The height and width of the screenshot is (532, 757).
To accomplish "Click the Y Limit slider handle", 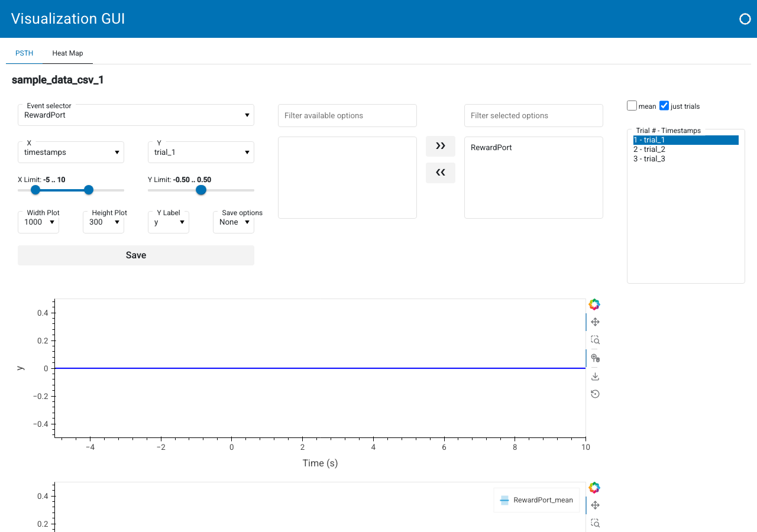I will (201, 190).
